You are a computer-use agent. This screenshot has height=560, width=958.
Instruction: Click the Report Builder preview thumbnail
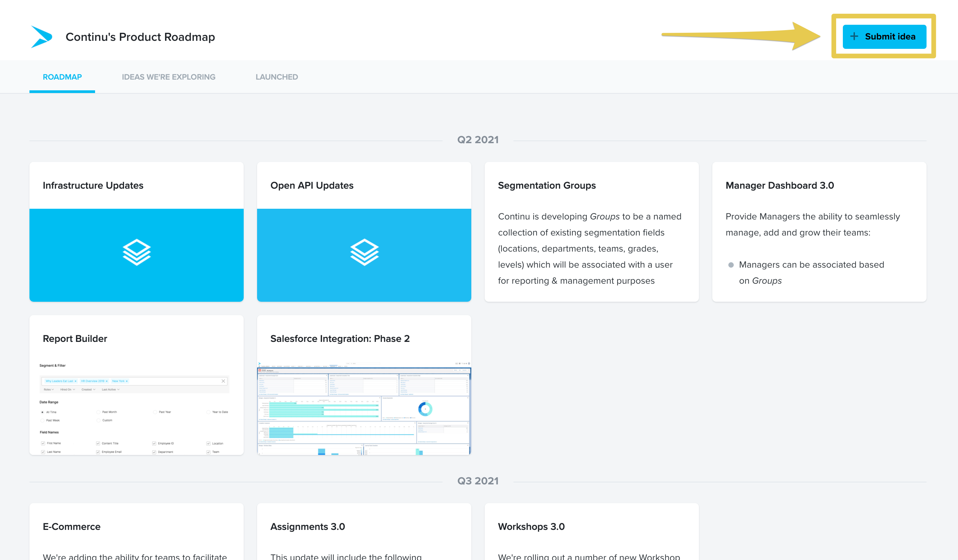[x=137, y=408]
